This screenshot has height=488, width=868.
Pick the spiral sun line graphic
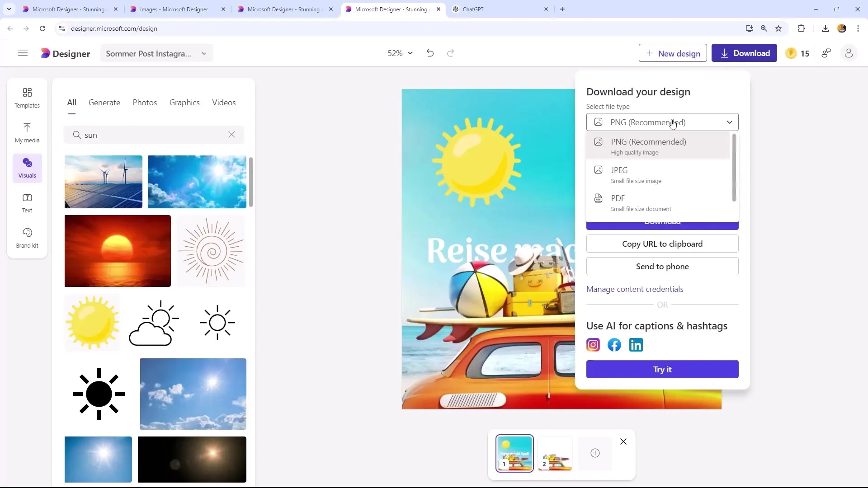pos(211,251)
